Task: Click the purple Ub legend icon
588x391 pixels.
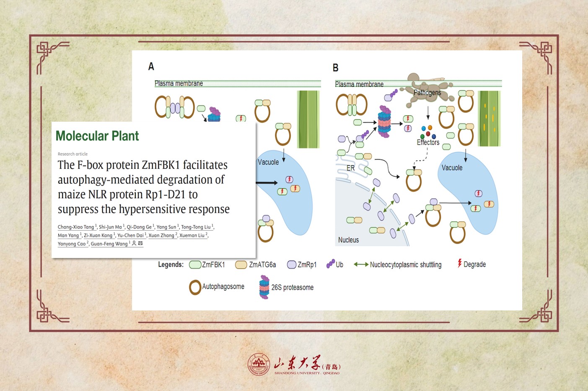Action: tap(330, 264)
